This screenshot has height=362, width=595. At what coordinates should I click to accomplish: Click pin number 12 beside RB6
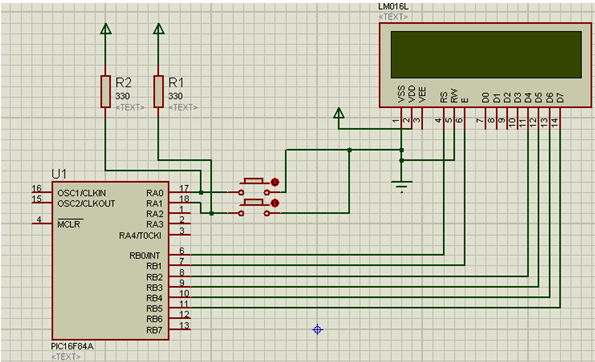[x=184, y=314]
